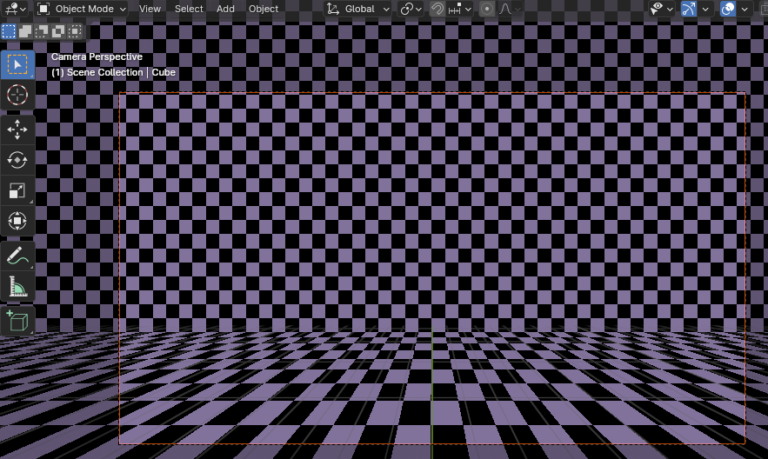The width and height of the screenshot is (768, 459).
Task: Select the Move tool
Action: [x=17, y=131]
